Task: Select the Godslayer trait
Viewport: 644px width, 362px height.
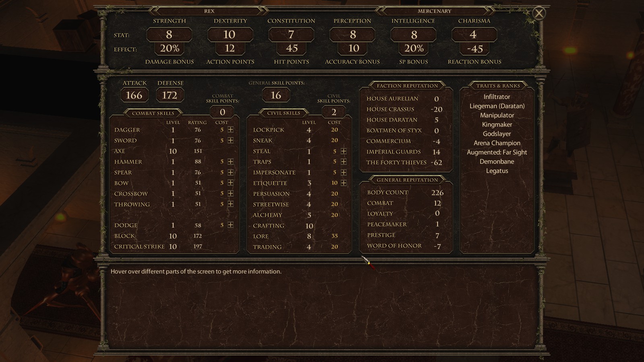Action: pyautogui.click(x=497, y=134)
